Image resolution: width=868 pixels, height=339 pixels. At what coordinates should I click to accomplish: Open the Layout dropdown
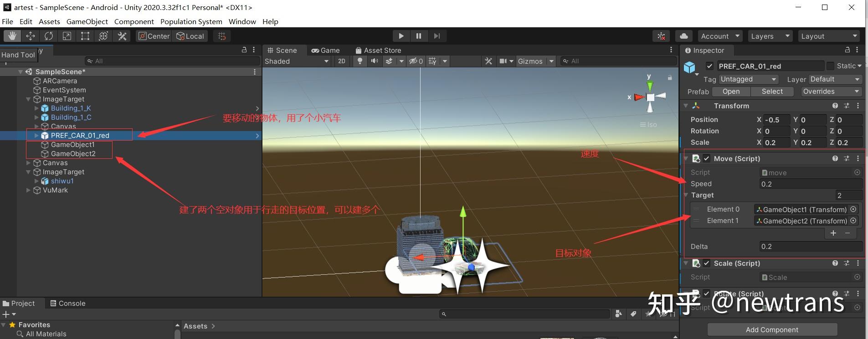[829, 36]
